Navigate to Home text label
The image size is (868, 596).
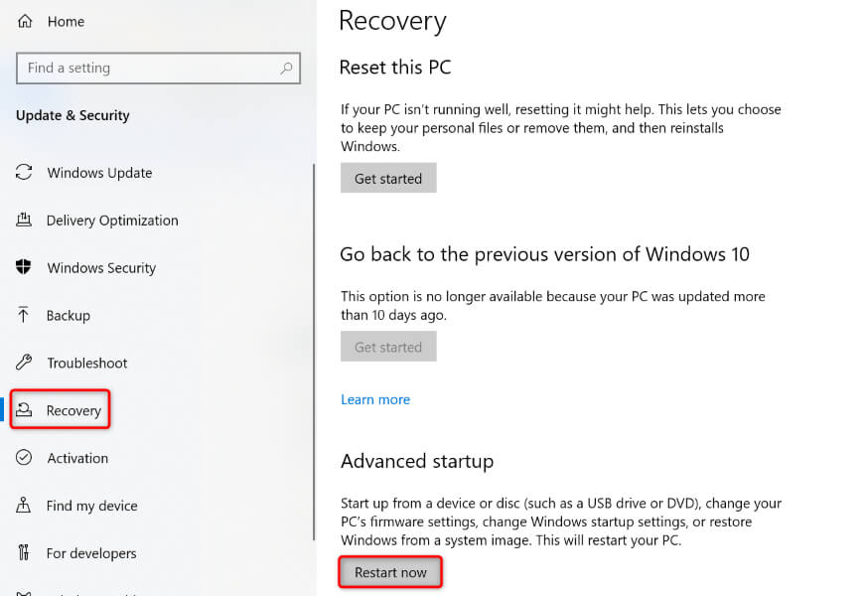[x=66, y=21]
